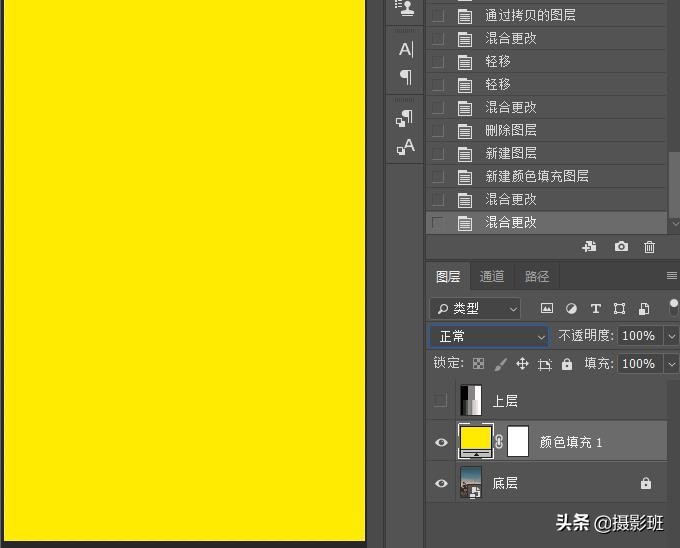Image resolution: width=680 pixels, height=548 pixels.
Task: Click the 底层 layer thumbnail
Action: point(471,482)
